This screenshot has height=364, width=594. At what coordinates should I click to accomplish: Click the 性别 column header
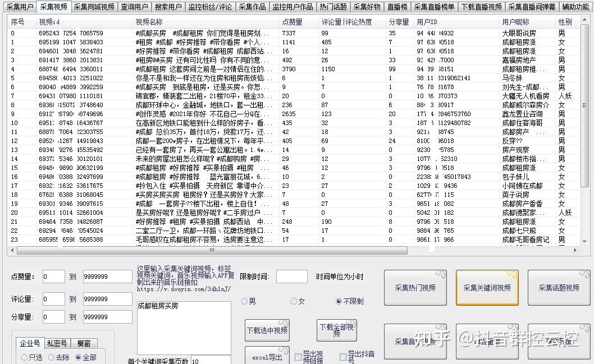click(x=568, y=22)
